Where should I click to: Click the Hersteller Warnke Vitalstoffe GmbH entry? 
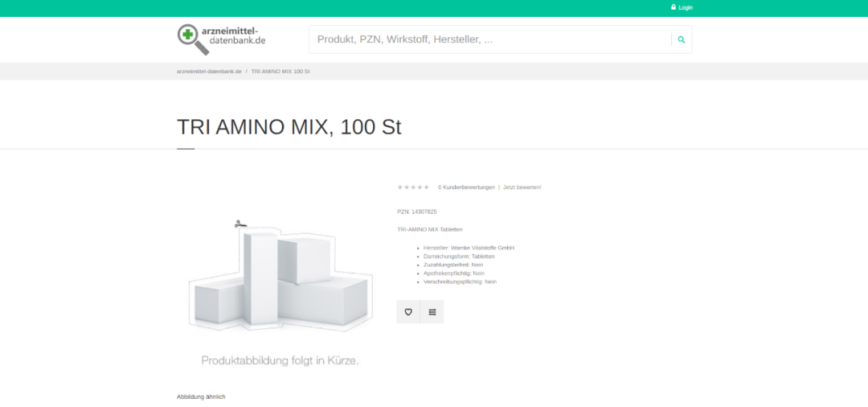tap(469, 248)
